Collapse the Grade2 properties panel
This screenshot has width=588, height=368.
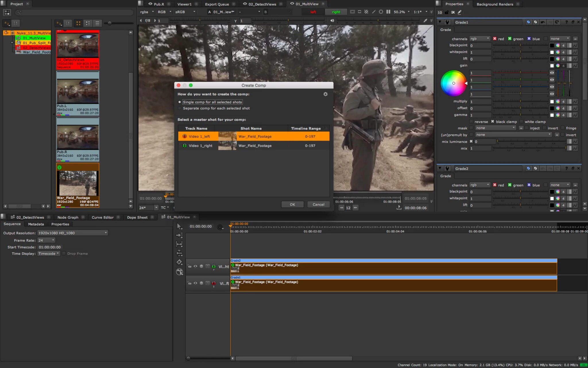(x=440, y=168)
